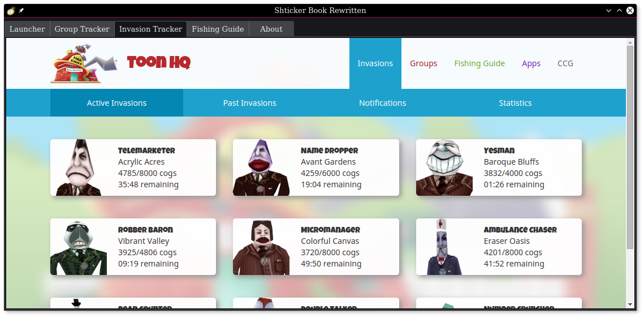Click the 3720/8000 cogs count

330,253
